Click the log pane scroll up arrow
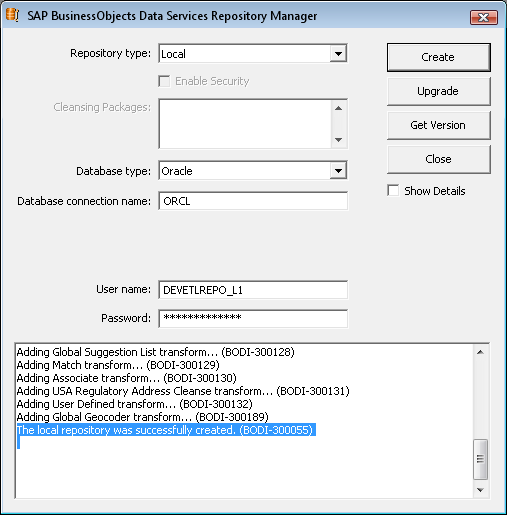 pos(480,352)
